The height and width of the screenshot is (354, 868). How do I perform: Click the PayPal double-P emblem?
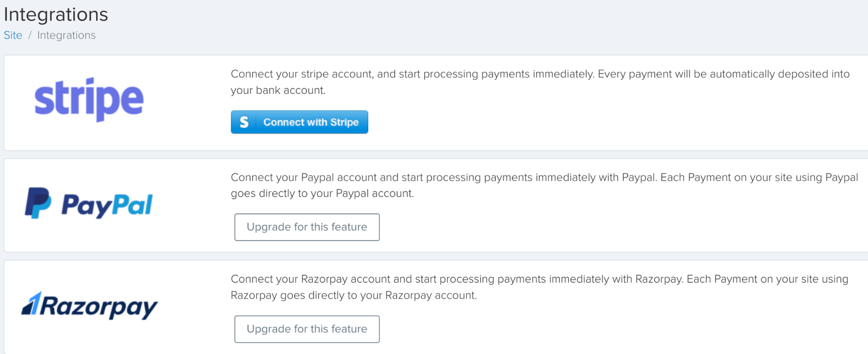pyautogui.click(x=38, y=204)
